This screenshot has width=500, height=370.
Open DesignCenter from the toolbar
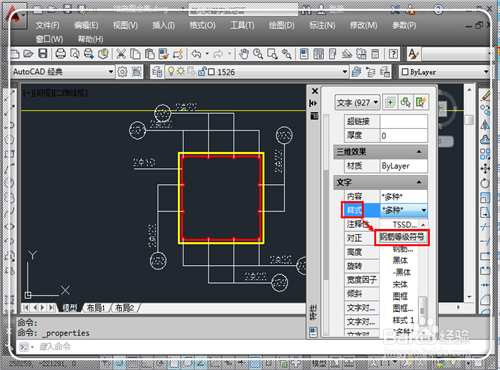(318, 53)
